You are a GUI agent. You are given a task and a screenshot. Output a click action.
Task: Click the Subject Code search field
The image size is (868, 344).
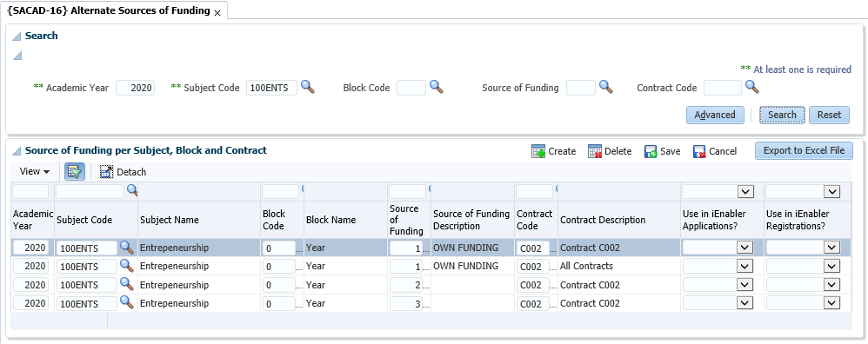271,88
